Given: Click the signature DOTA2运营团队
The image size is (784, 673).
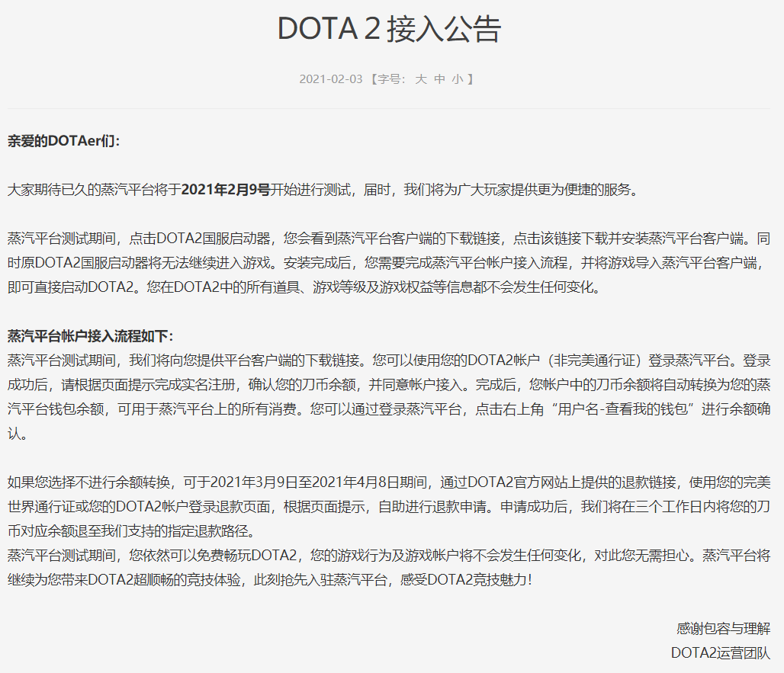Looking at the screenshot, I should click(x=721, y=653).
